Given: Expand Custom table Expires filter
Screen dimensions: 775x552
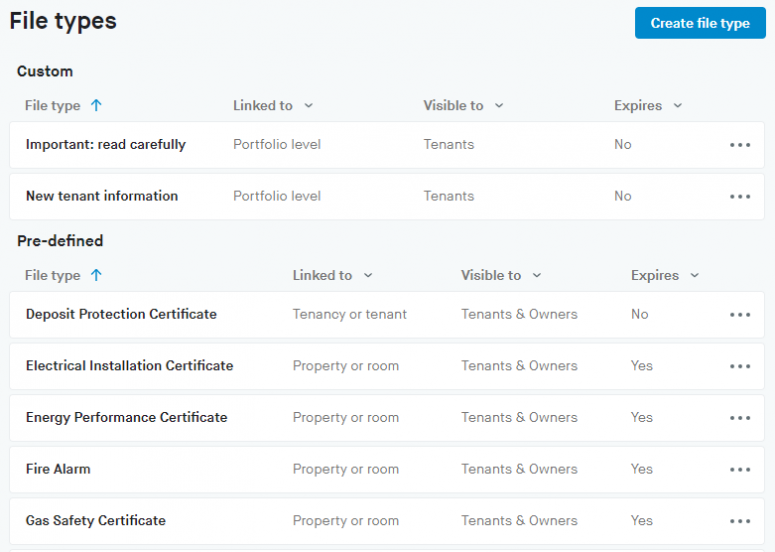Looking at the screenshot, I should click(677, 106).
